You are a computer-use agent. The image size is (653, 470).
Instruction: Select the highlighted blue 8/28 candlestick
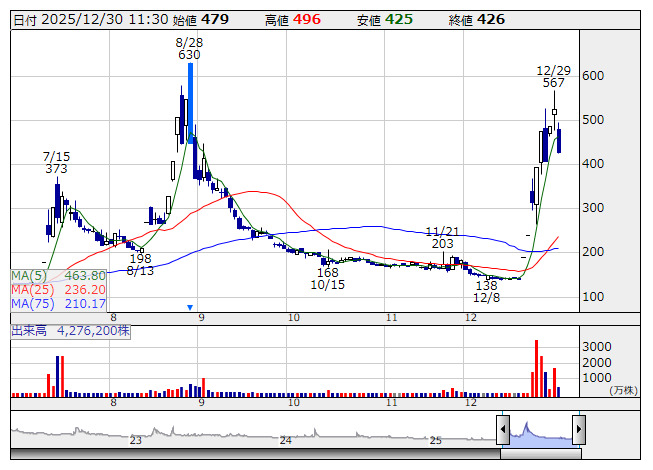coord(190,100)
